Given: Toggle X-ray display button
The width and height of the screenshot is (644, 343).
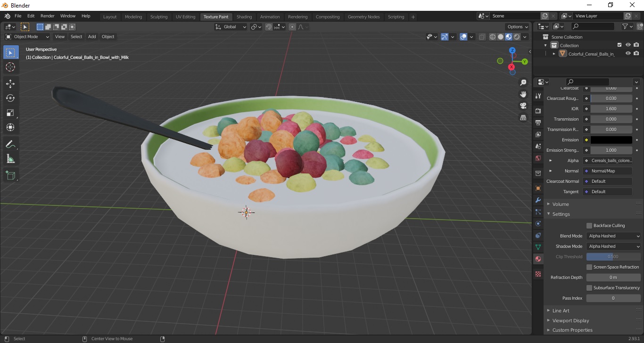Looking at the screenshot, I should 482,37.
